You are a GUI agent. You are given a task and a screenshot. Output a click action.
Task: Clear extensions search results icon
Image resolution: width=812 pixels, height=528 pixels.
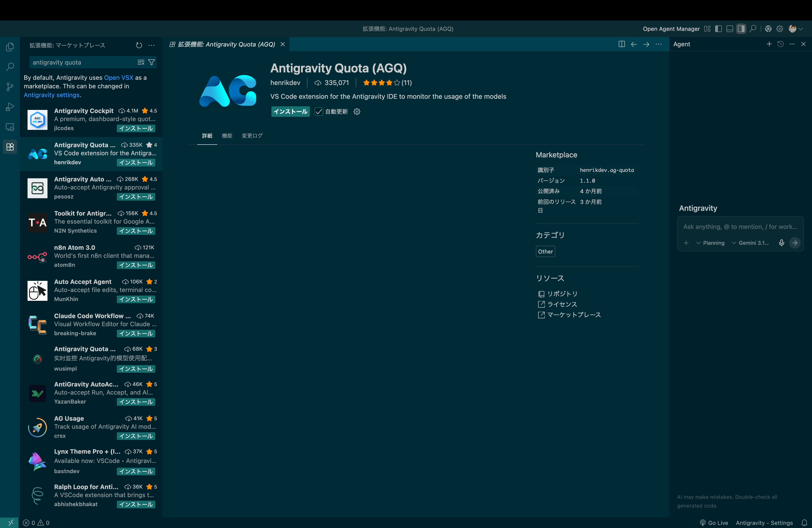[141, 62]
